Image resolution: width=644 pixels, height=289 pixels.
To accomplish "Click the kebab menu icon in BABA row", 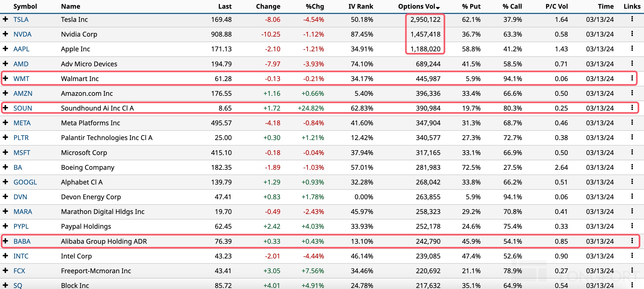I will 632,241.
